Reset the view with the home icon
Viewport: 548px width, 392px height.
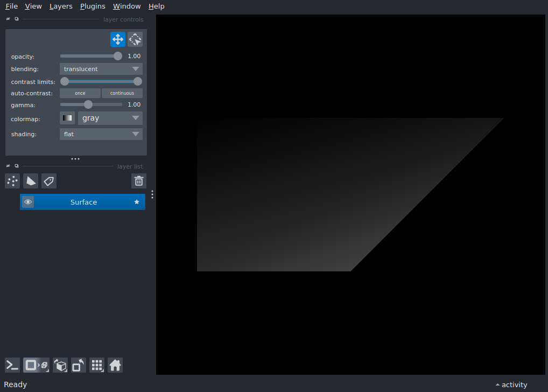[x=115, y=365]
